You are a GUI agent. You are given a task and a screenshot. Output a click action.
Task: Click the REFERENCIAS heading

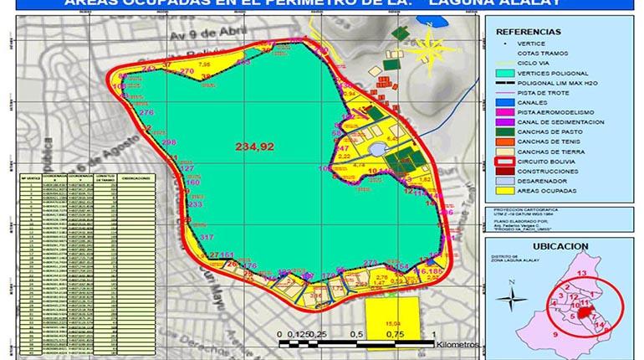(529, 32)
